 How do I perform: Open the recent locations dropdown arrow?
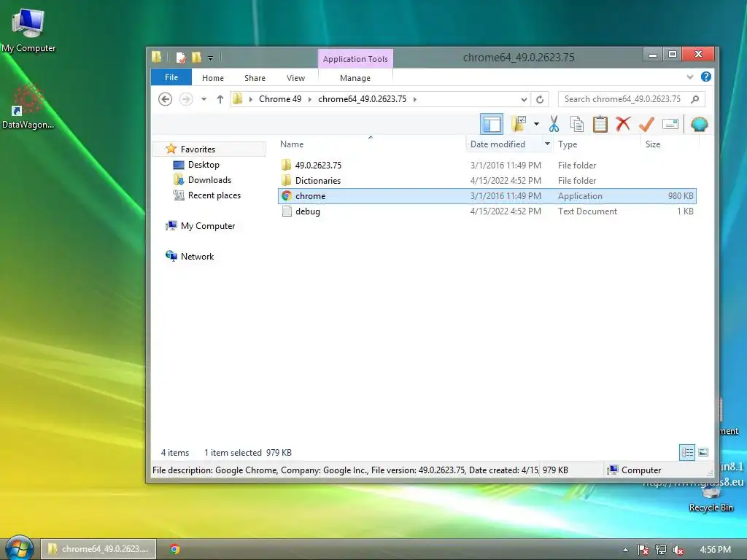pyautogui.click(x=204, y=99)
